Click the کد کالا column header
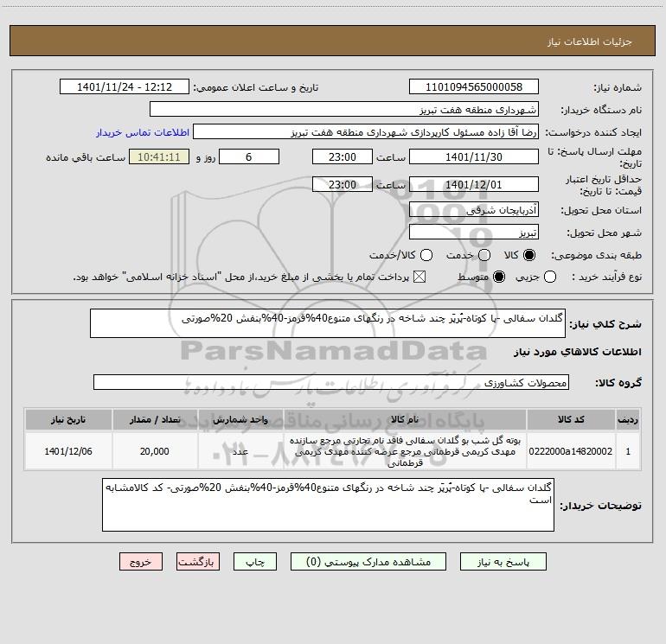 571,420
